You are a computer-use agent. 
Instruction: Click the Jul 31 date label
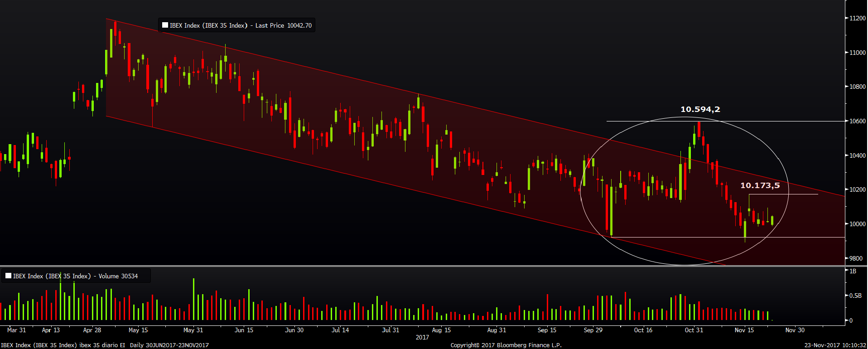(x=391, y=330)
